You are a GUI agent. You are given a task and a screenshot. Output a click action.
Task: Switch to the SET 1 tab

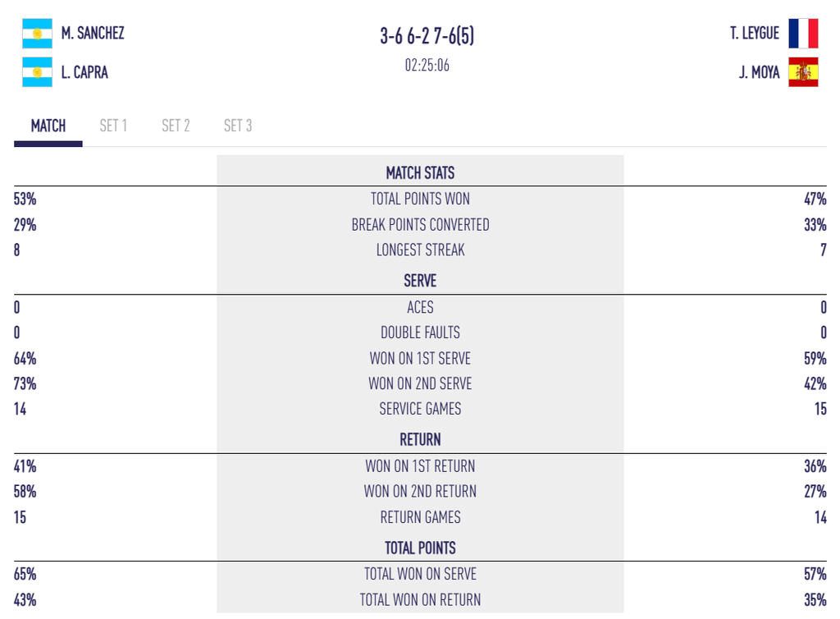click(113, 126)
